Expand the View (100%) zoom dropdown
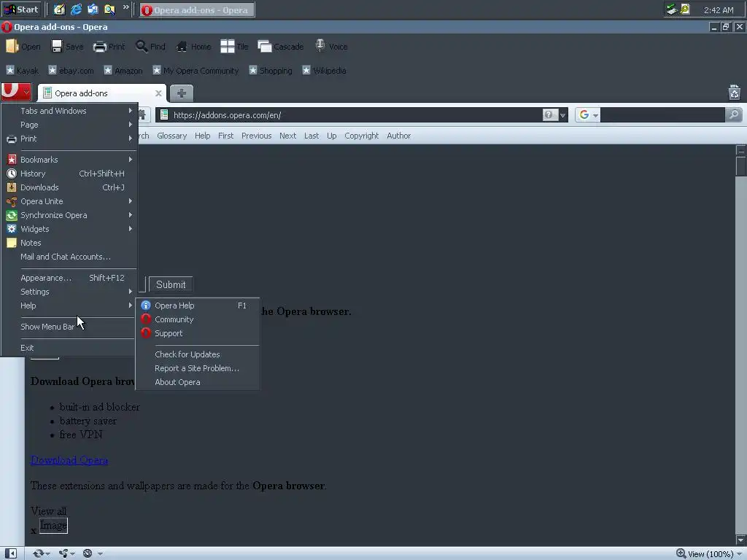 click(738, 554)
